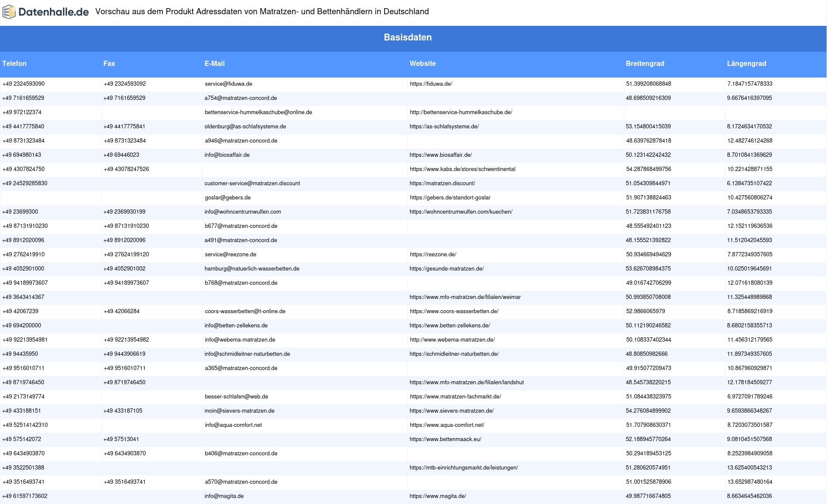The width and height of the screenshot is (827, 504).
Task: Open the mfo-matratzen filialen weimar link
Action: (465, 297)
